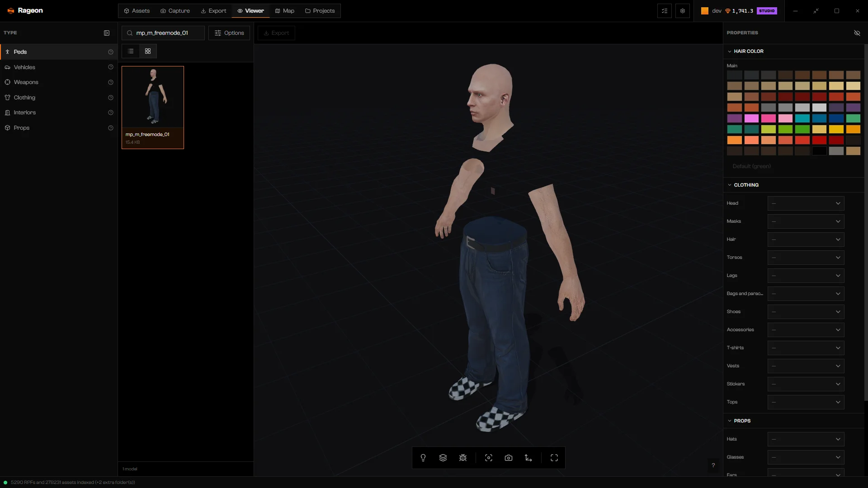Open the help question mark in viewport
The width and height of the screenshot is (868, 488).
[713, 465]
